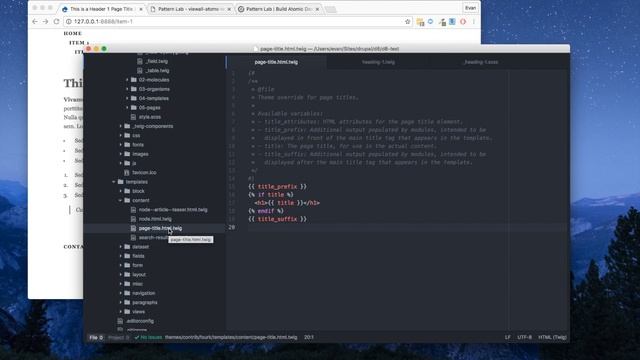This screenshot has height=360, width=640.
Task: Click the file icon beside search-results file
Action: tap(133, 238)
